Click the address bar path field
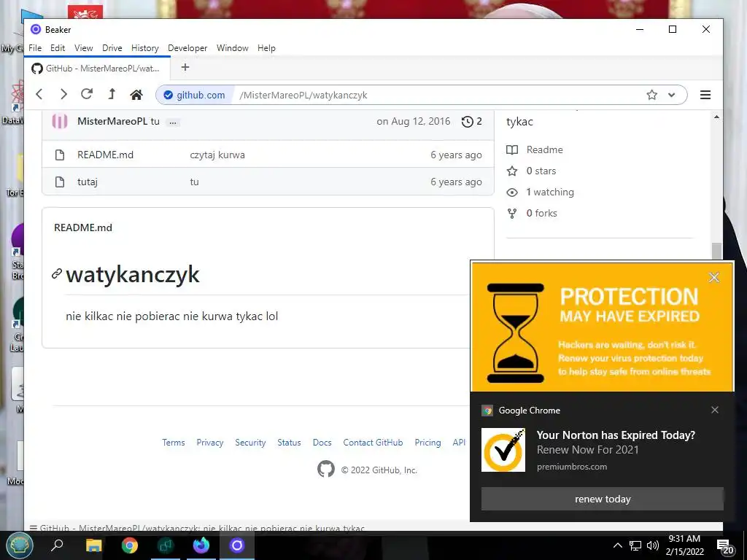 pyautogui.click(x=436, y=95)
